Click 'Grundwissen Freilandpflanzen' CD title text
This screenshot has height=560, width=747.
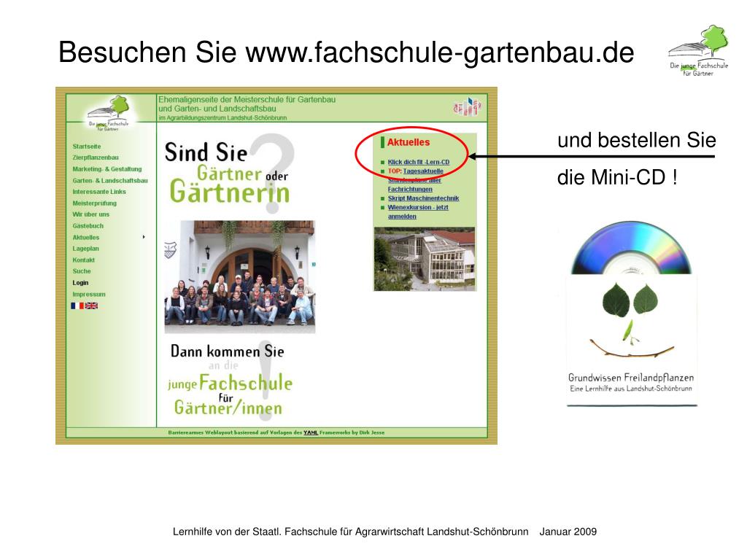[631, 378]
